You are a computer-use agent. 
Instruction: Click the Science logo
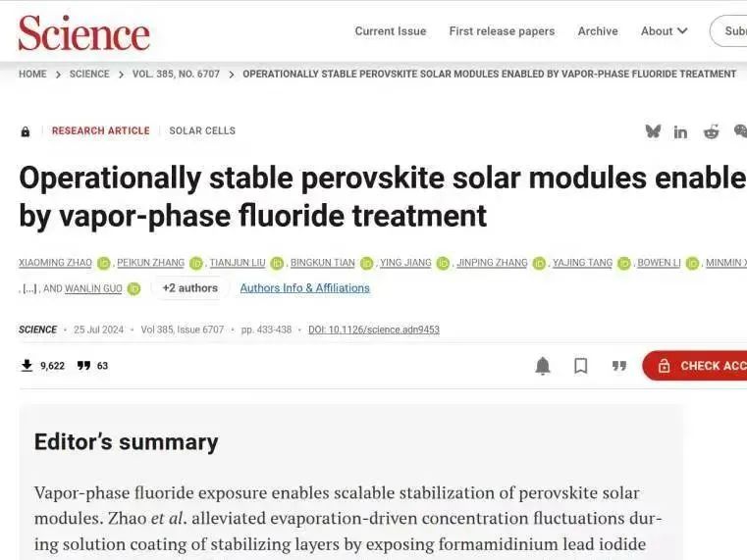tap(83, 32)
